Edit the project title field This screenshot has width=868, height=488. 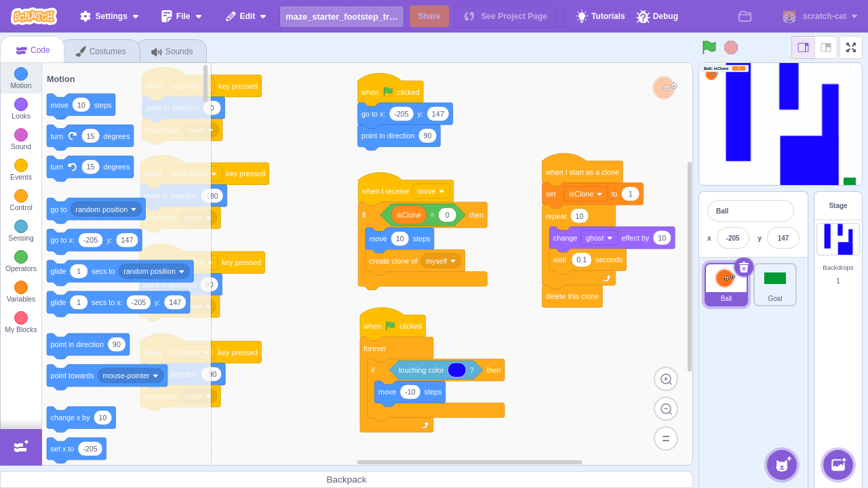pos(342,16)
